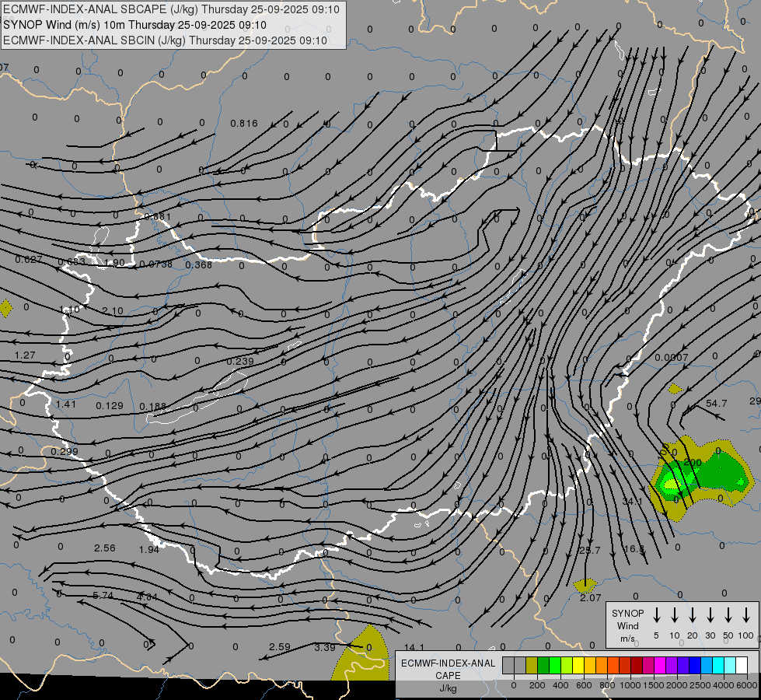Screen dimensions: 761x700
Task: Click the bright green CAPE core near the 200 contour
Action: 675,482
